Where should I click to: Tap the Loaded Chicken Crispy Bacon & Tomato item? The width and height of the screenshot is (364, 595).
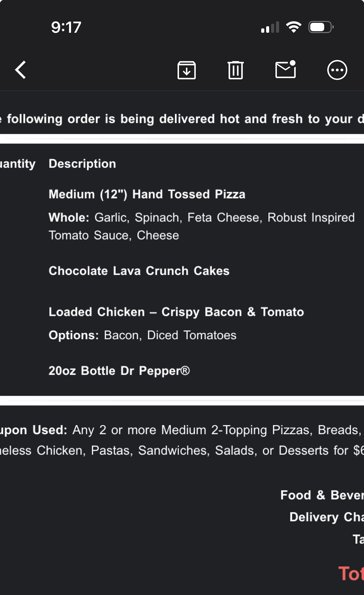[x=176, y=312]
